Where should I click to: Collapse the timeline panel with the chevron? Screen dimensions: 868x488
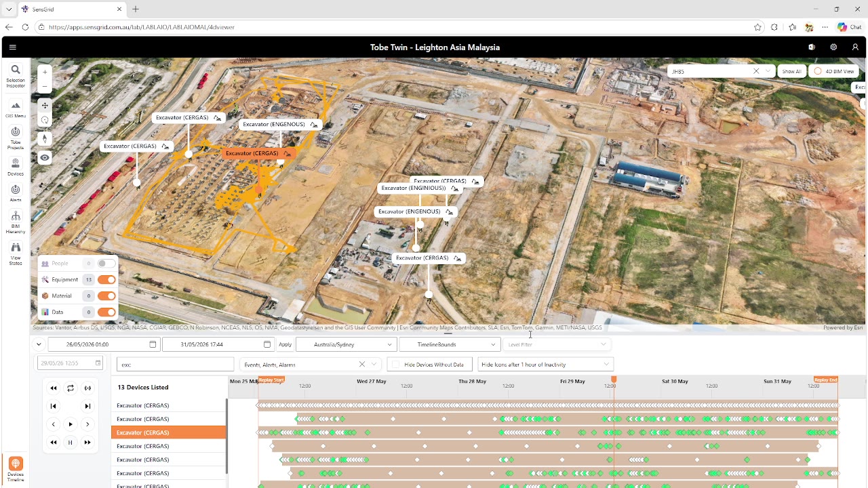coord(39,344)
